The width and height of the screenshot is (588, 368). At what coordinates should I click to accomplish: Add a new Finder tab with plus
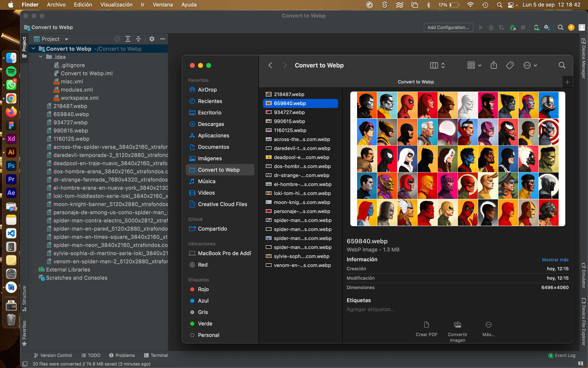point(567,82)
